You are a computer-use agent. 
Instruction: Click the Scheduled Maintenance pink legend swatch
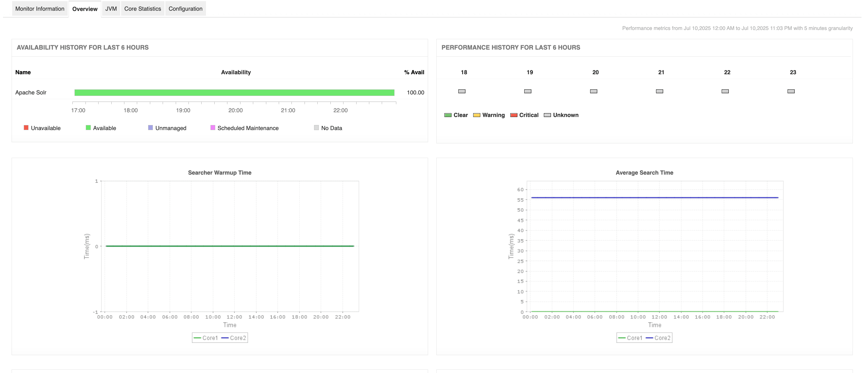pyautogui.click(x=213, y=128)
